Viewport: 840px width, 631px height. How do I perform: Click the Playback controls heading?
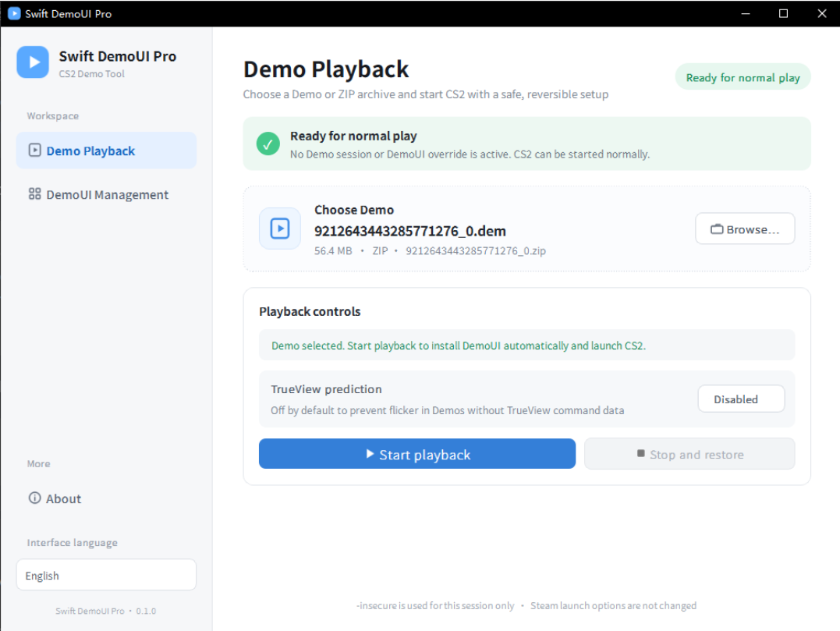coord(310,311)
